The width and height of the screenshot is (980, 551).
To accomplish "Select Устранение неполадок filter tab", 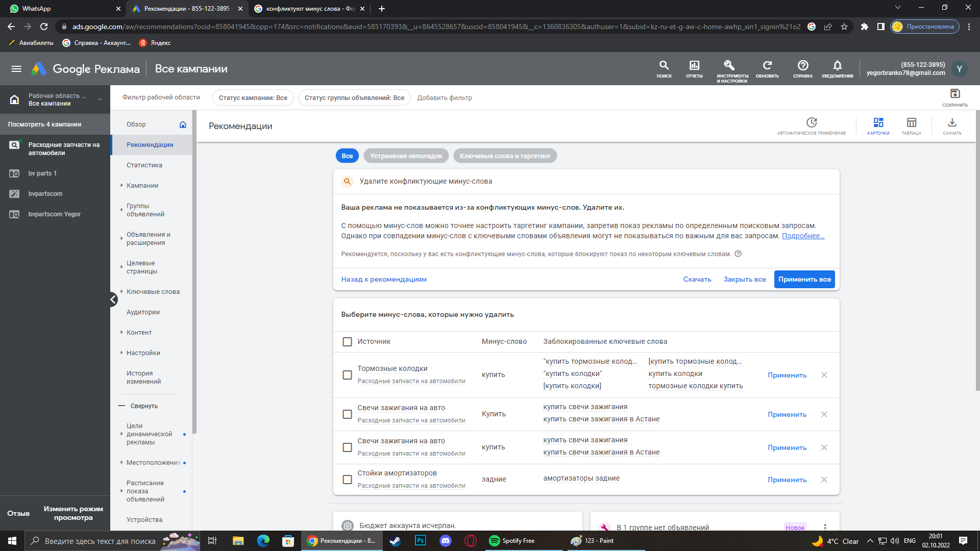I will [405, 156].
